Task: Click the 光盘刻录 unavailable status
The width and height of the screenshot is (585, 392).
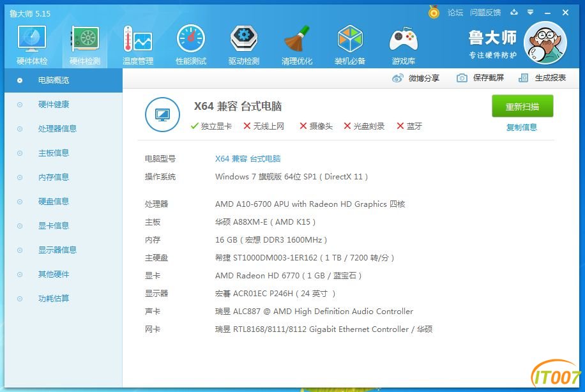Action: [x=364, y=126]
